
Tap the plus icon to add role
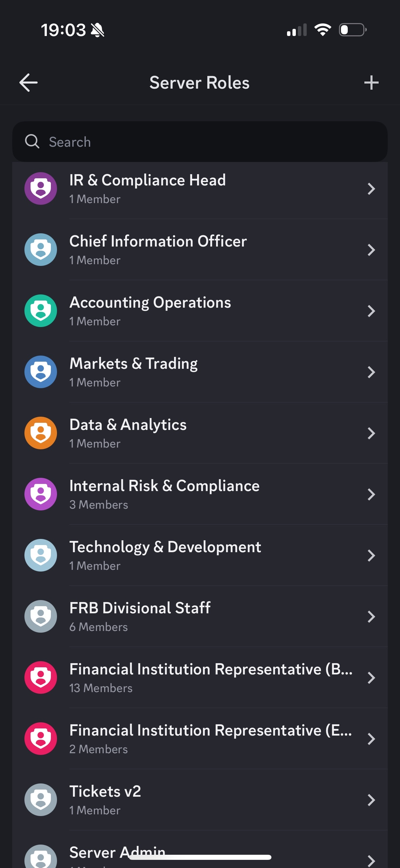[x=371, y=83]
